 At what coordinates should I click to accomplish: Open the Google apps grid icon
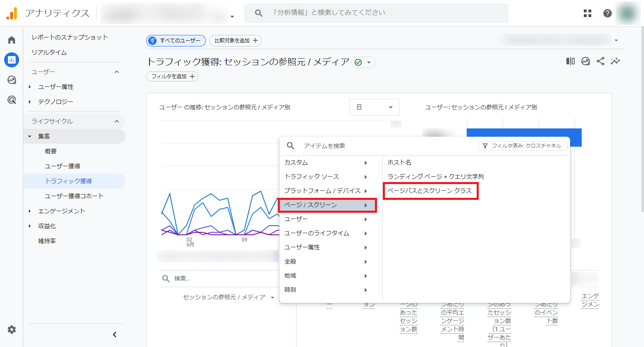(588, 13)
